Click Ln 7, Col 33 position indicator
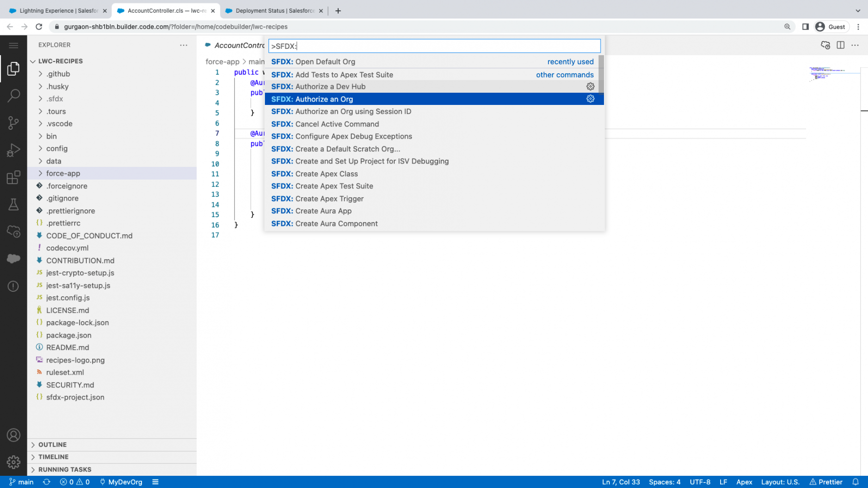868x488 pixels. click(x=621, y=482)
